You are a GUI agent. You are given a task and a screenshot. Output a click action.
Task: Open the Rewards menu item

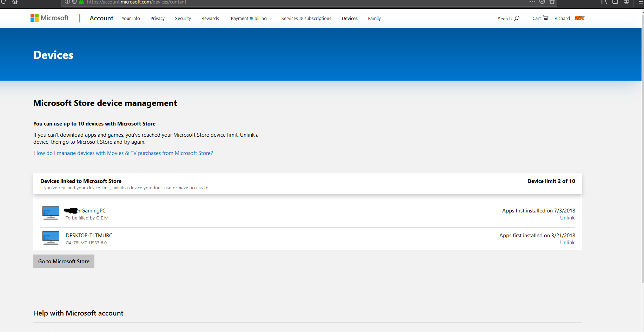click(x=210, y=19)
